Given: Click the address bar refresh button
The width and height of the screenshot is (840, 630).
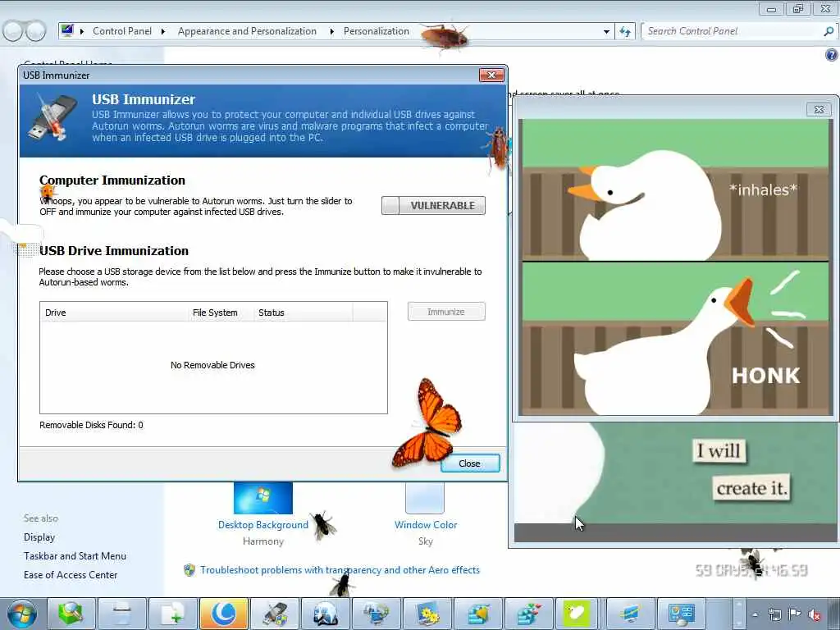Looking at the screenshot, I should [x=624, y=32].
